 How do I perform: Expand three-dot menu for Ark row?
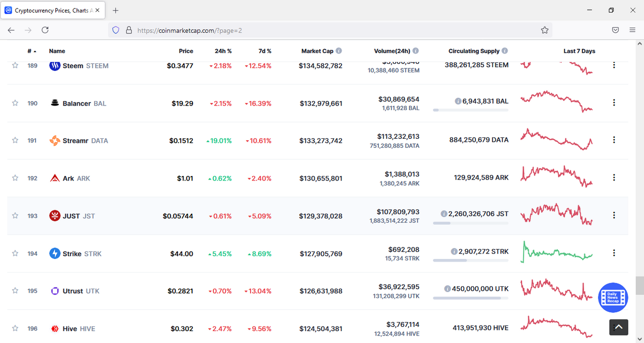[x=614, y=178]
